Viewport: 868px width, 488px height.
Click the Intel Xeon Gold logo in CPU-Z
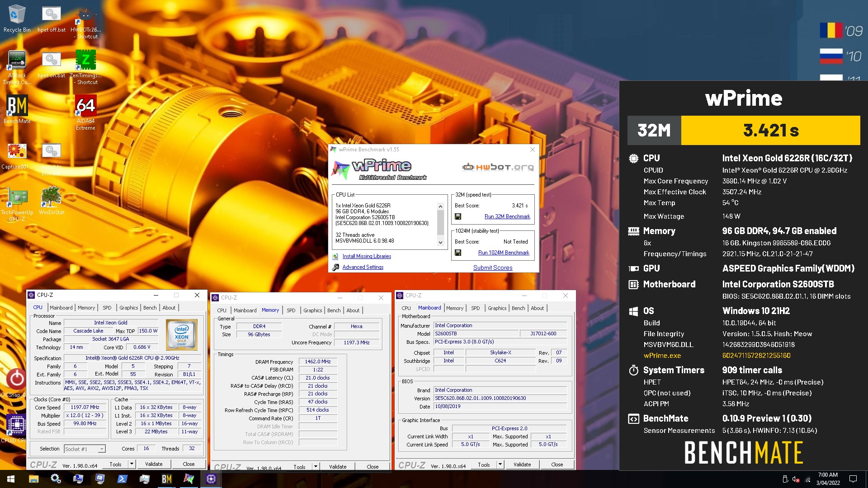coord(182,335)
